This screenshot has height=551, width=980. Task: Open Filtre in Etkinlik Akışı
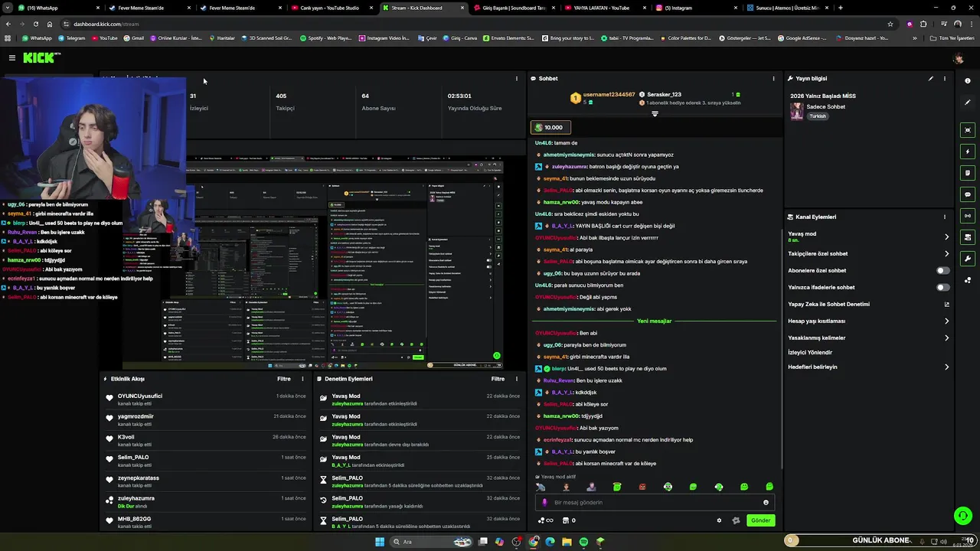tap(283, 379)
